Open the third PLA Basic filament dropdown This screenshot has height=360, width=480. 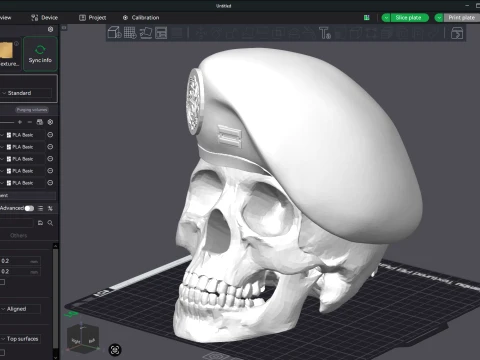tap(3, 159)
